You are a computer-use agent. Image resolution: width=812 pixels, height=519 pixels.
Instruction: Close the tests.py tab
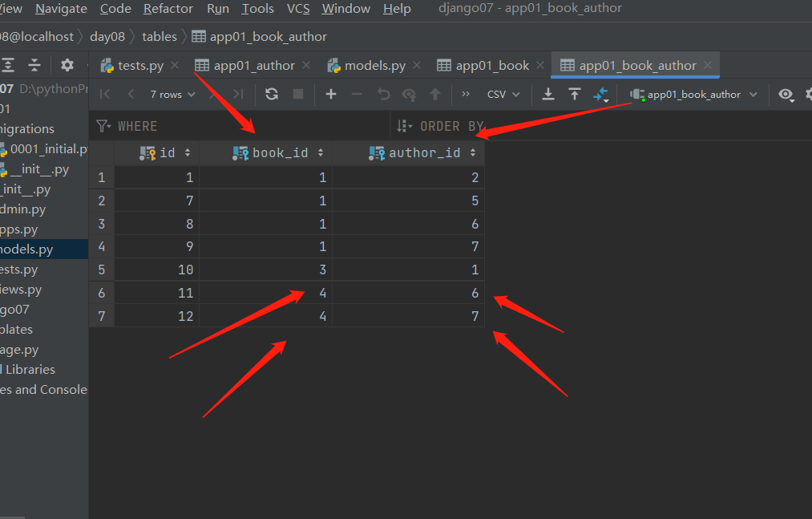pos(175,65)
